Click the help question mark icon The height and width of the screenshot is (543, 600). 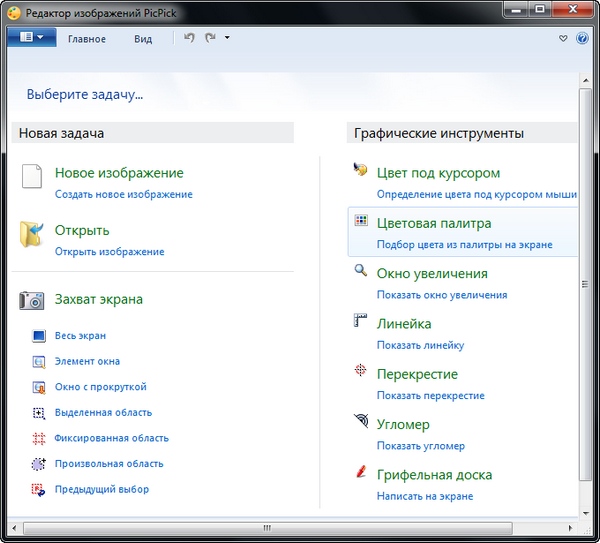click(582, 39)
